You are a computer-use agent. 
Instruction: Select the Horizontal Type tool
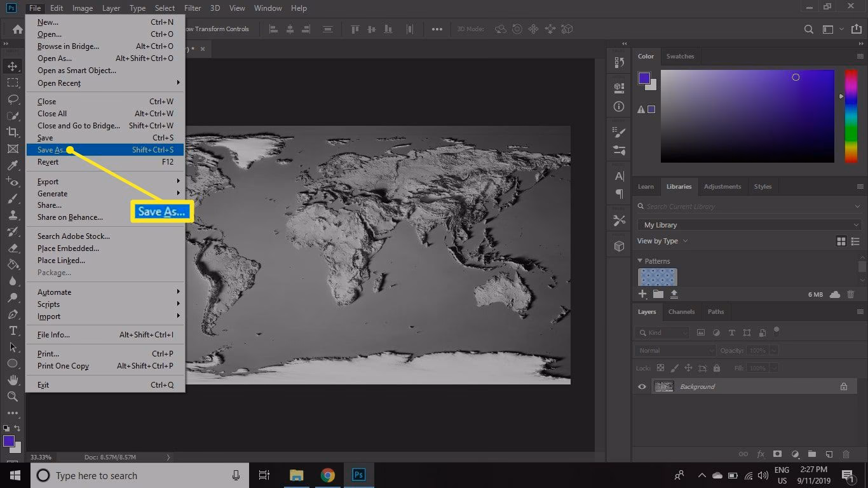tap(13, 330)
